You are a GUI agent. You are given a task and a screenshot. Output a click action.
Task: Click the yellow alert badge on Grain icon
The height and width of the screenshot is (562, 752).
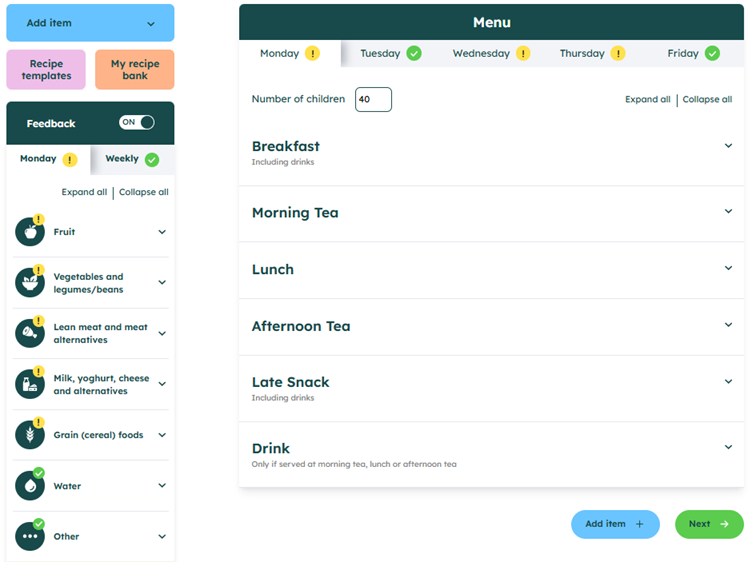pos(38,422)
